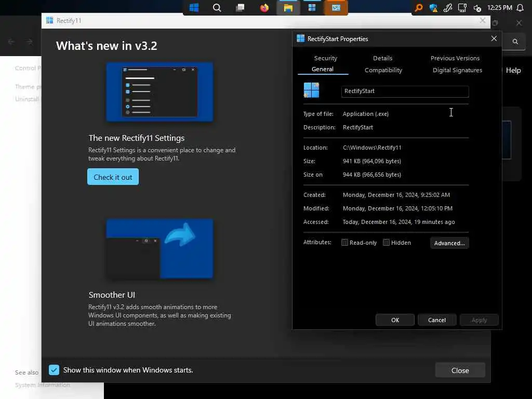Switch to the orange highlighted taskbar app
The width and height of the screenshot is (532, 399).
(336, 8)
